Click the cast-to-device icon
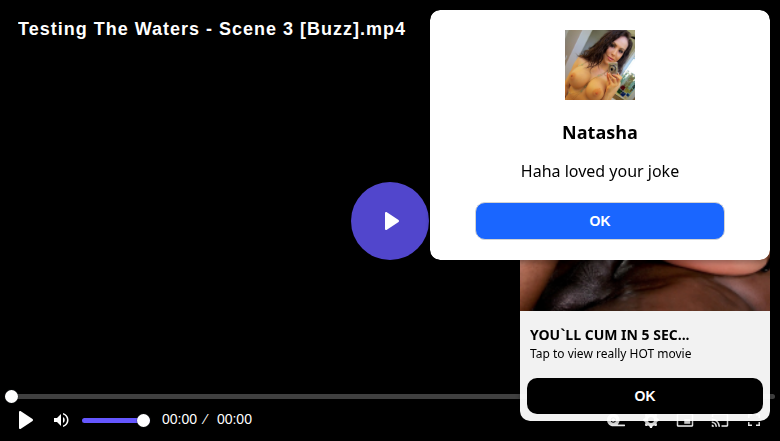Image resolution: width=780 pixels, height=441 pixels. tap(720, 423)
